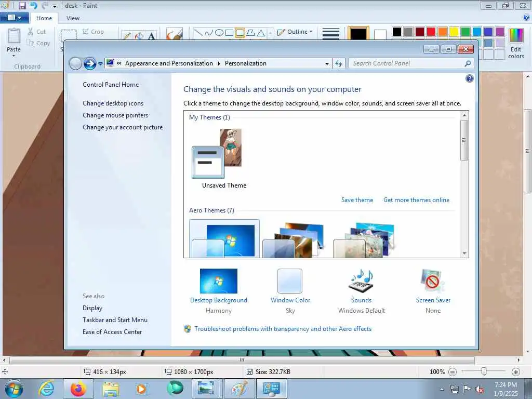Image resolution: width=532 pixels, height=399 pixels.
Task: Open Troubleshoot problems with transparency link
Action: 283,329
